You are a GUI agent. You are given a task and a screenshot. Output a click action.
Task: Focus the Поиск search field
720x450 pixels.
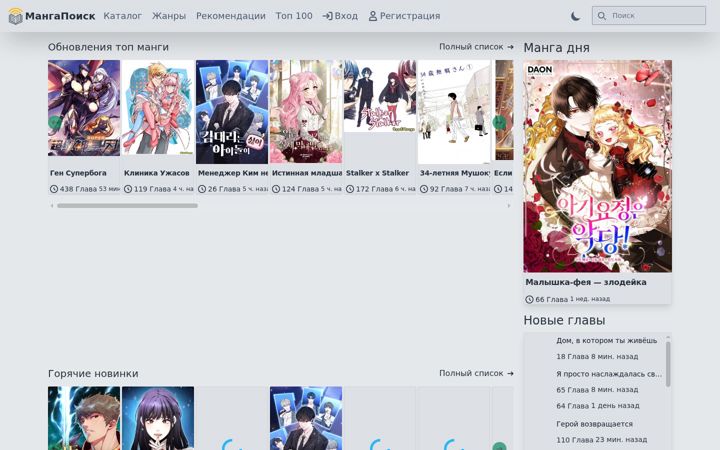pyautogui.click(x=649, y=16)
